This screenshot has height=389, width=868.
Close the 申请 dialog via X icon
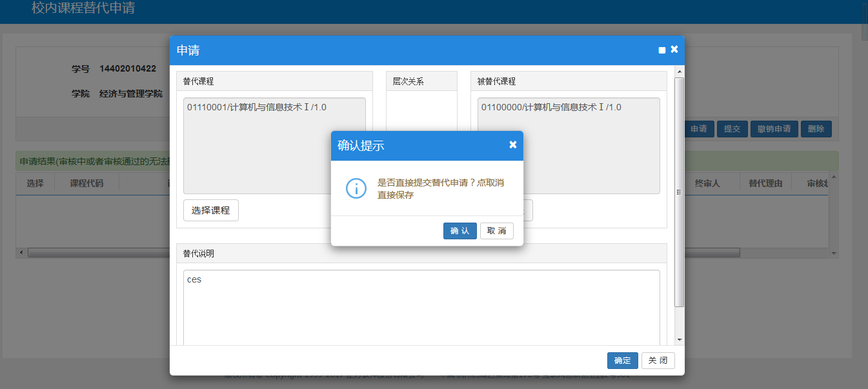[674, 49]
